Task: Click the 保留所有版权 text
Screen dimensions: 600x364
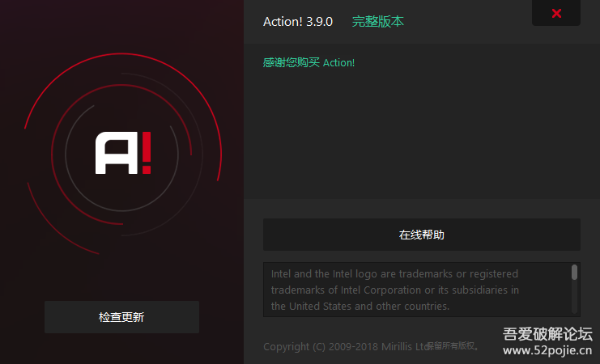Action: pos(453,346)
